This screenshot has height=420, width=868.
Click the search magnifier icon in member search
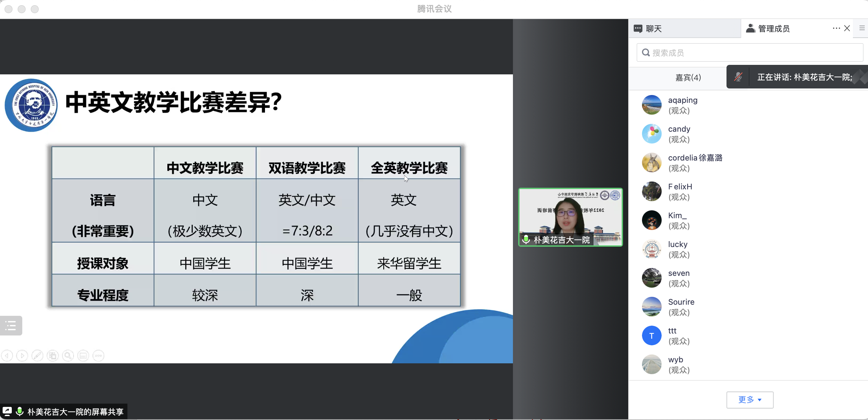coord(646,53)
